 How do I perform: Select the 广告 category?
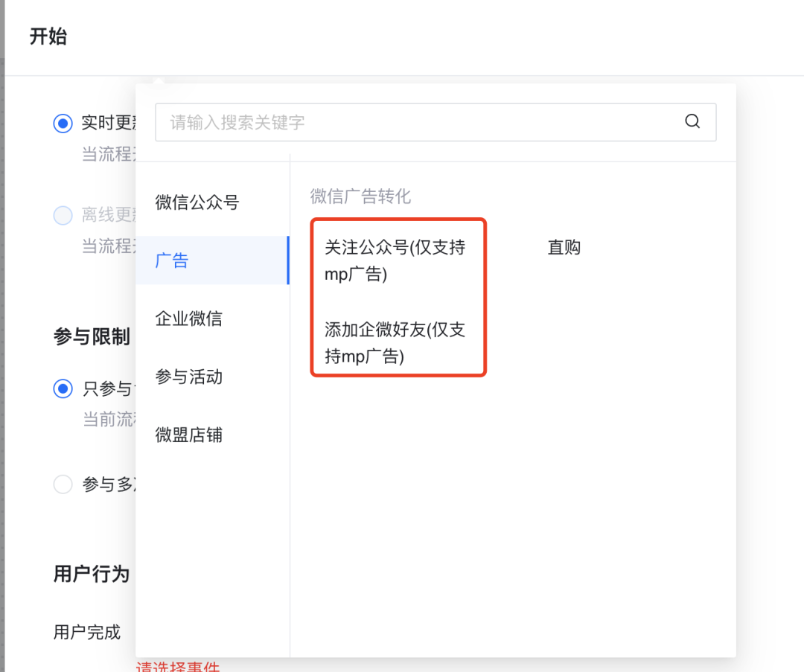click(x=212, y=260)
